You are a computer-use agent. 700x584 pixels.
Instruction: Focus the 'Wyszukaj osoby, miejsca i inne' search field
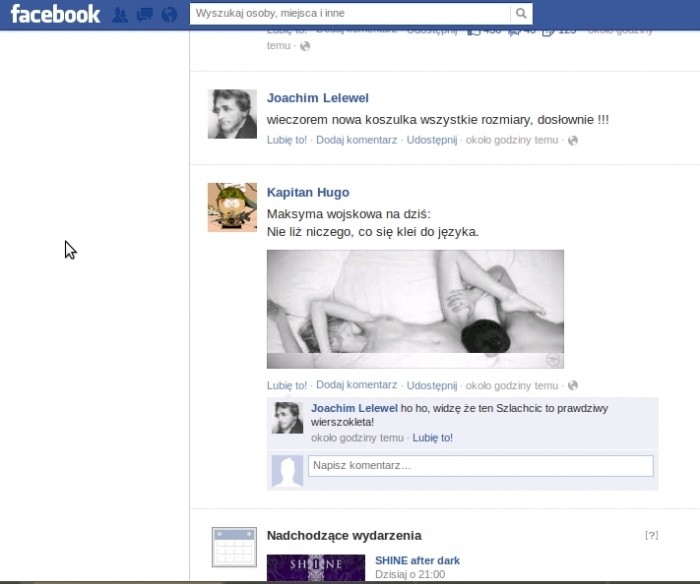(350, 14)
